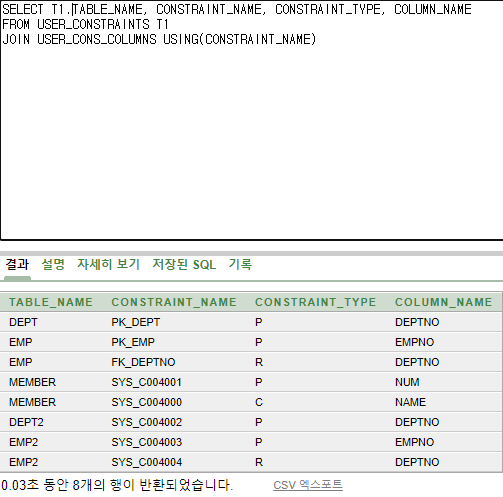
Task: Click the NAME column name cell
Action: pyautogui.click(x=411, y=402)
